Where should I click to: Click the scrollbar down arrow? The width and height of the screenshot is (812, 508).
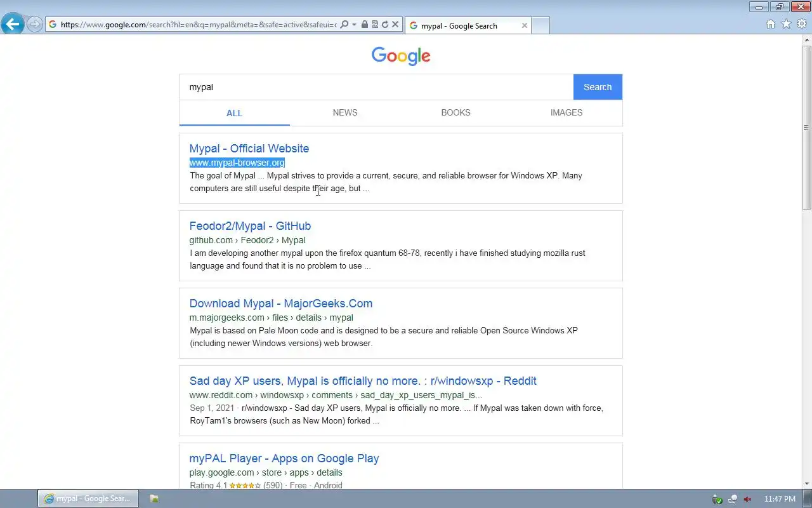point(806,484)
